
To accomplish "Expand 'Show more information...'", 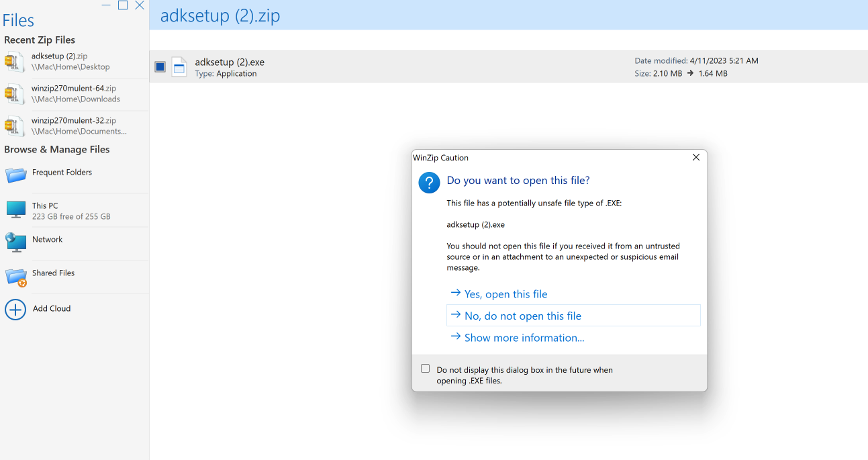I will tap(524, 338).
